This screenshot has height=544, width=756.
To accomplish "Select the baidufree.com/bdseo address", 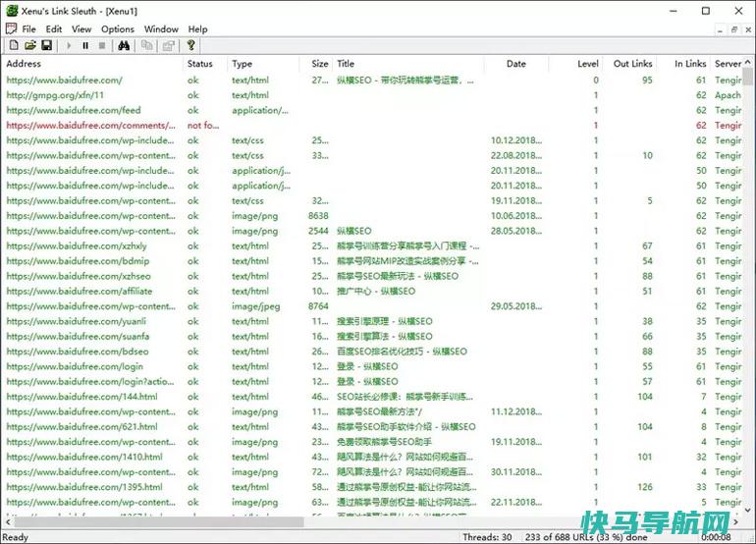I will 78,352.
